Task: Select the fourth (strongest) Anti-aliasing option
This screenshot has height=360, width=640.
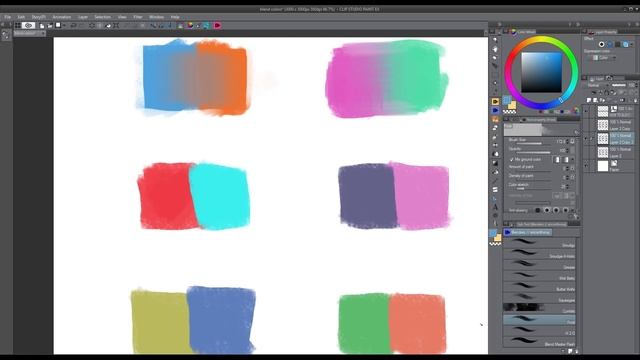Action: coord(566,210)
